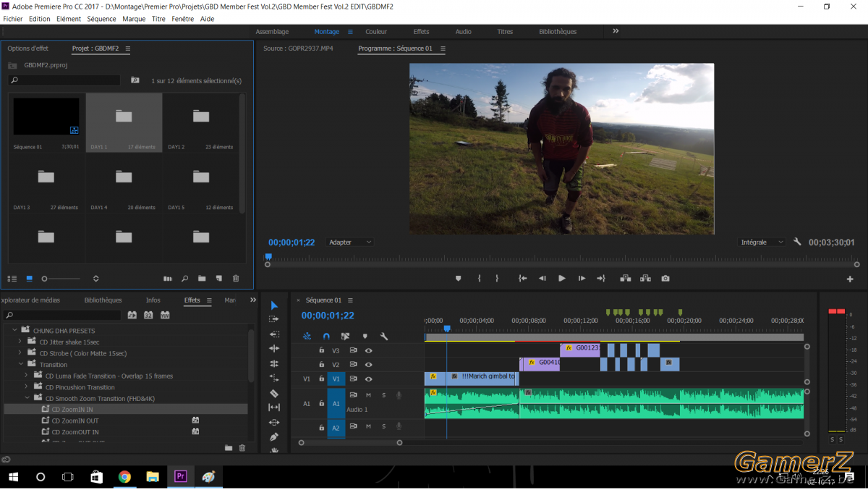Viewport: 868px width, 490px height.
Task: Open the Intégrale playback resolution dropdown
Action: click(762, 242)
